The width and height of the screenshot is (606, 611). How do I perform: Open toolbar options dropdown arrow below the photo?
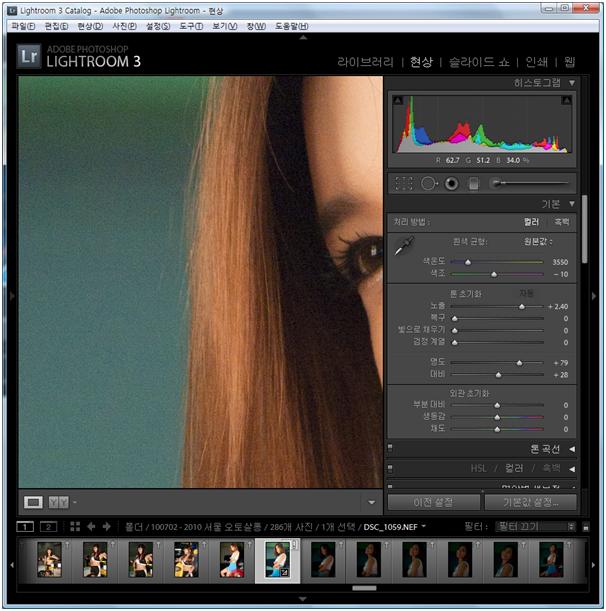[372, 502]
